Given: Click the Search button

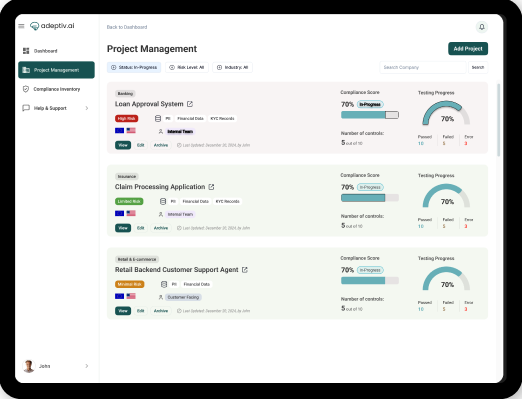Looking at the screenshot, I should click(x=478, y=67).
